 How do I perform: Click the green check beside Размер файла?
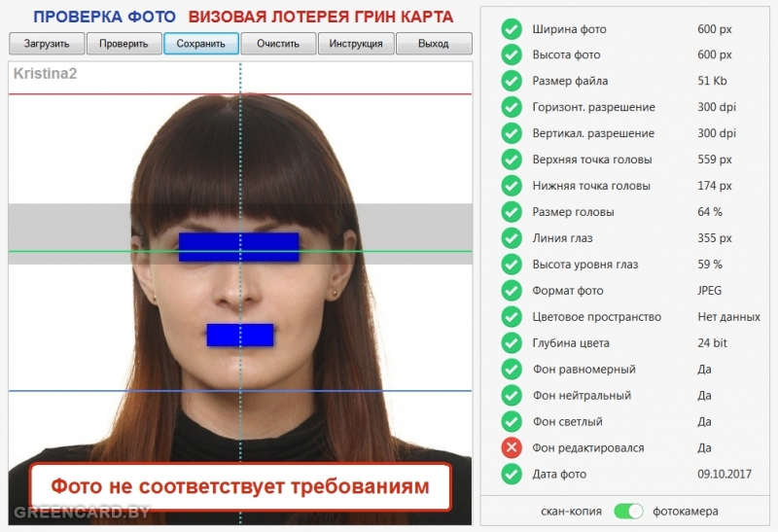(x=512, y=81)
